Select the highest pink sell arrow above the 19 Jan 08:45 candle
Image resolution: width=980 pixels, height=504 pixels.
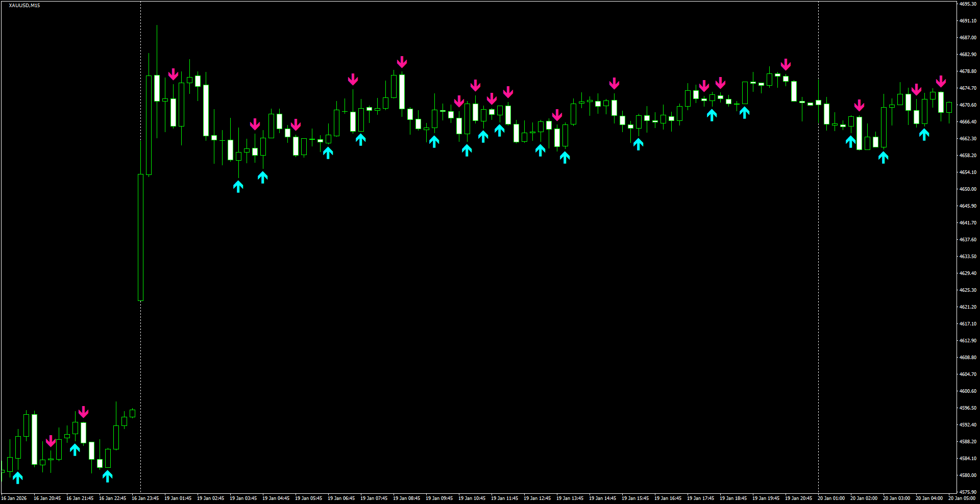tap(402, 62)
